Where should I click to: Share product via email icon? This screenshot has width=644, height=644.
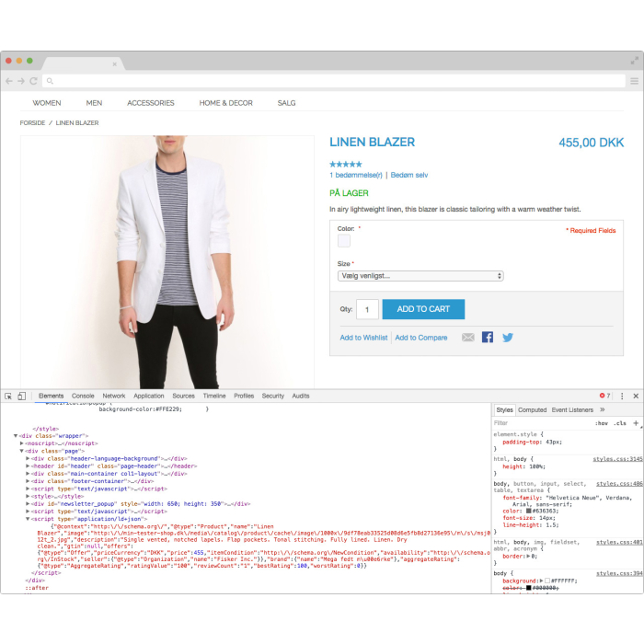click(x=467, y=338)
